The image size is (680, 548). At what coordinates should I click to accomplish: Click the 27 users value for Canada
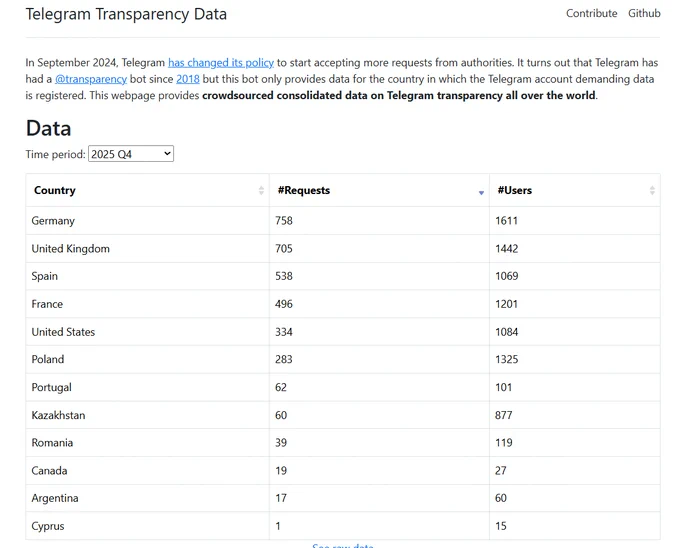click(x=500, y=470)
